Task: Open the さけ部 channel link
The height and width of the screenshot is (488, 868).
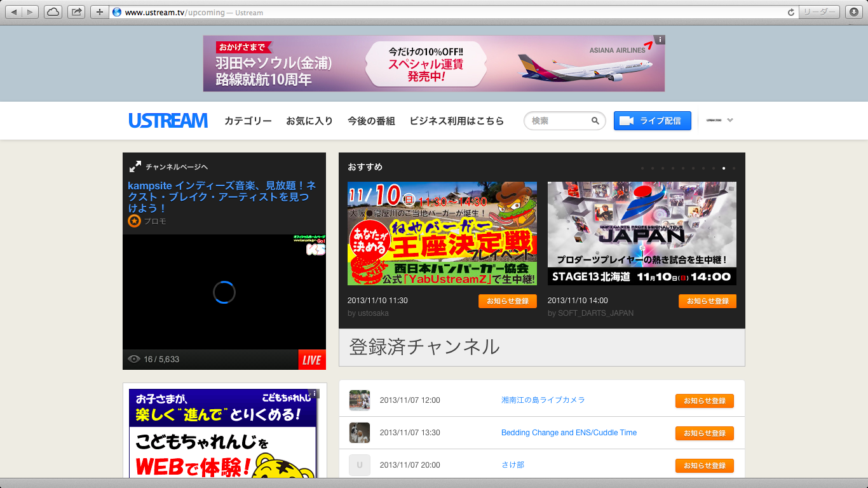Action: [x=513, y=465]
